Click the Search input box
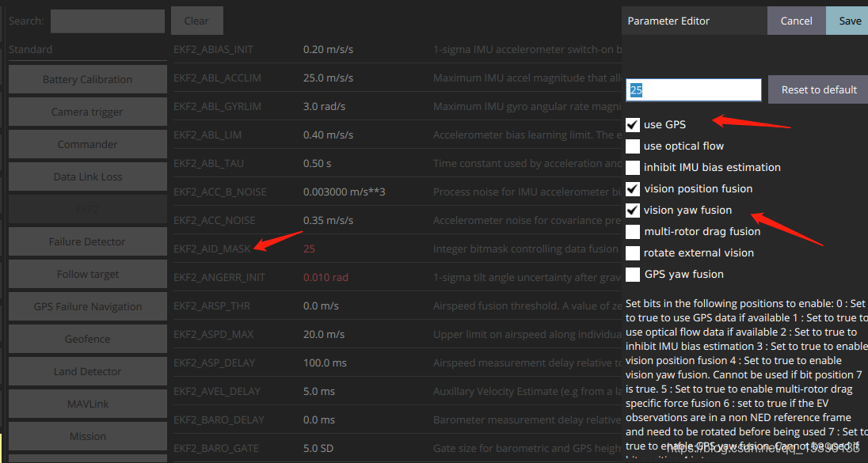Image resolution: width=868 pixels, height=463 pixels. click(x=108, y=21)
